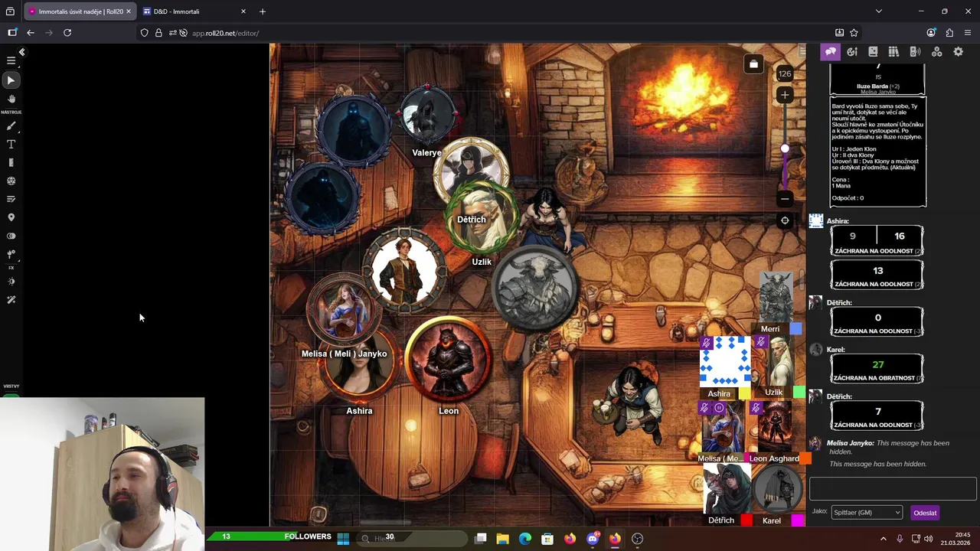Click the zoom level 126 box

point(785,73)
